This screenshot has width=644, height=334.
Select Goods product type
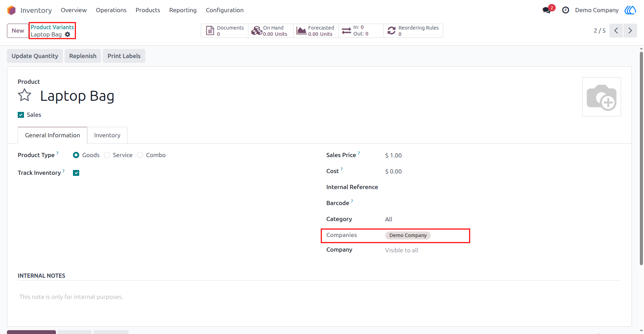tap(76, 155)
